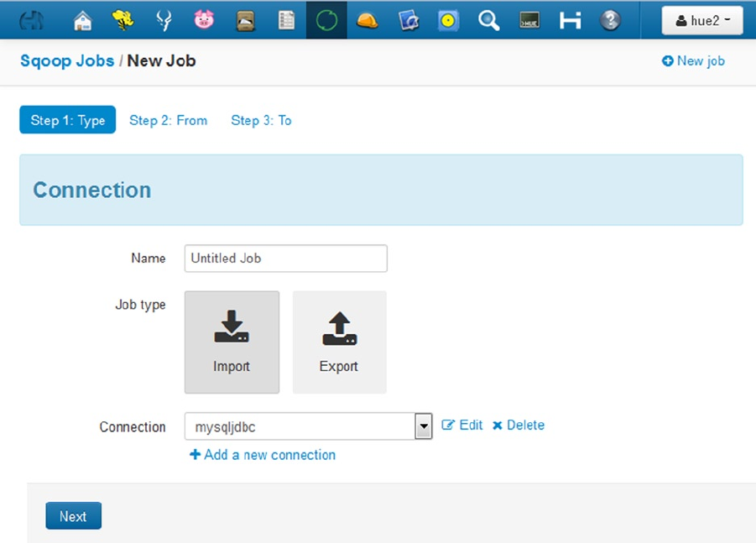
Task: Open the Help question mark icon
Action: (x=610, y=20)
